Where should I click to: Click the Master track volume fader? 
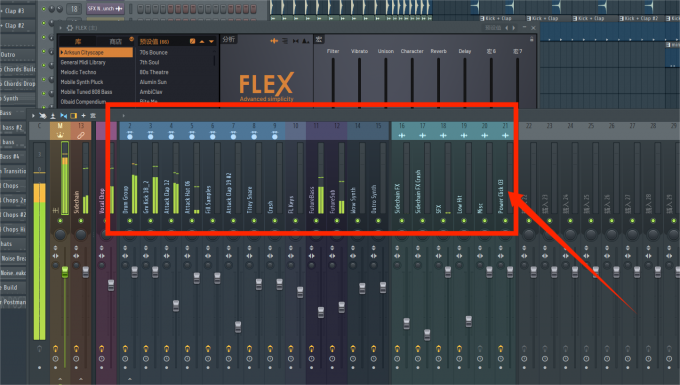pyautogui.click(x=65, y=272)
